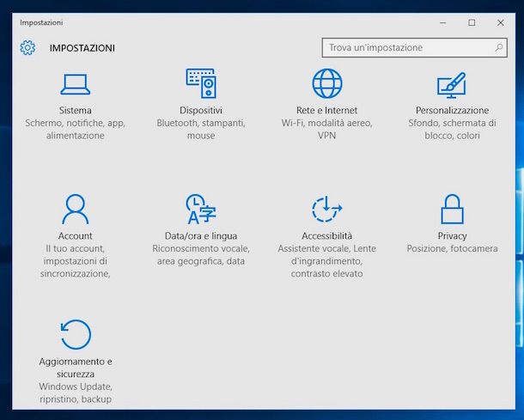
Task: Click the IMPOSTAZIONI heading text
Action: pyautogui.click(x=82, y=48)
